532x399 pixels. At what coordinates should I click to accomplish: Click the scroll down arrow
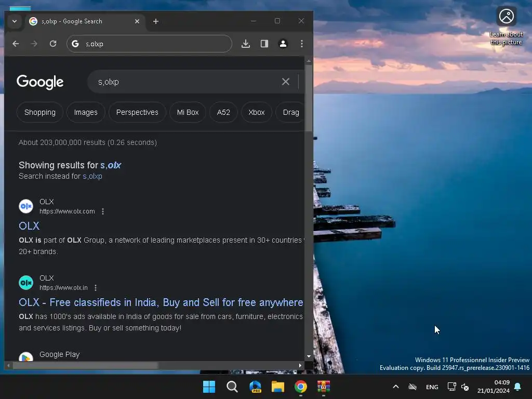[309, 356]
